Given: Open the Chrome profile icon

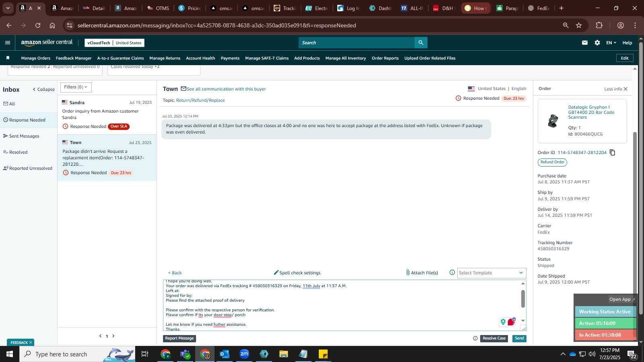Looking at the screenshot, I should pyautogui.click(x=621, y=25).
